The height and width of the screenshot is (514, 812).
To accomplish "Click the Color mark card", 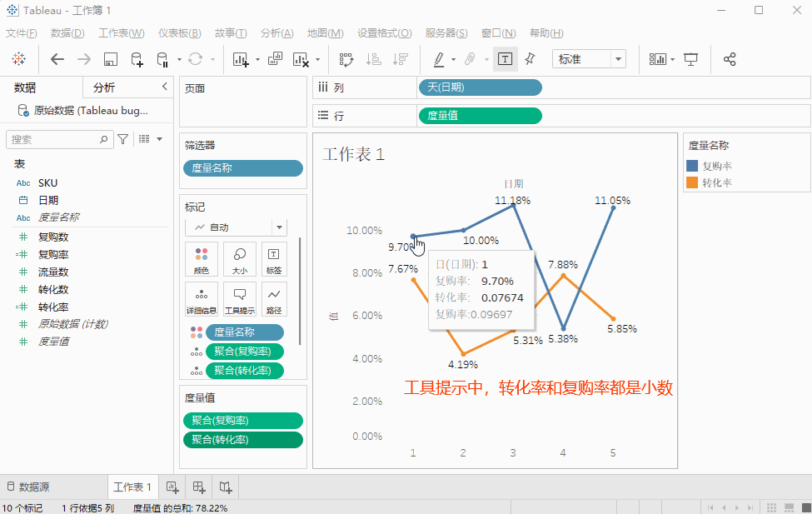I will click(x=202, y=260).
